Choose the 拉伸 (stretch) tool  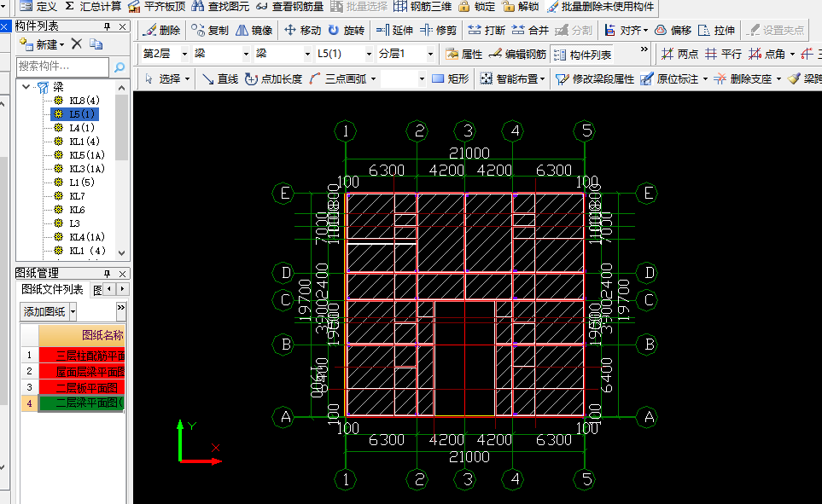coord(717,31)
